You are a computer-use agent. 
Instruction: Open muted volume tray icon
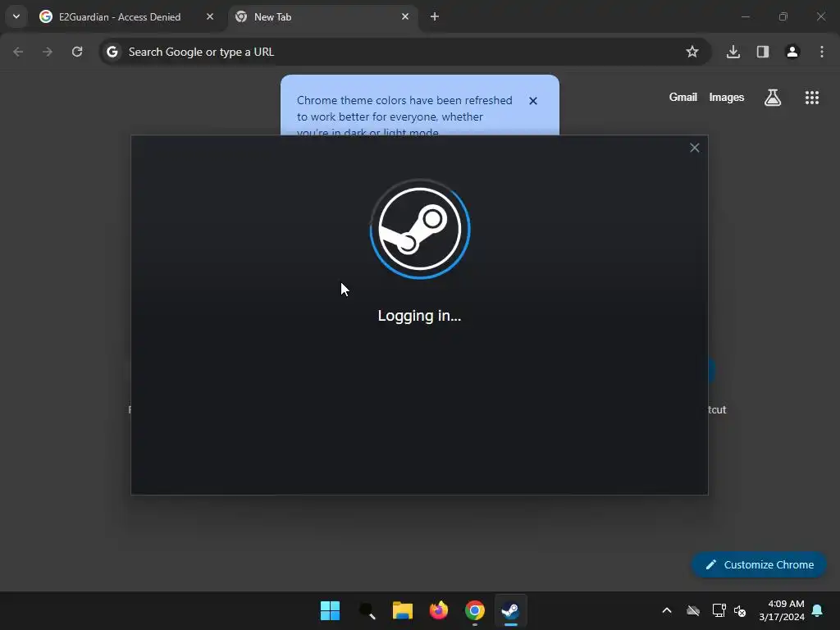tap(740, 610)
